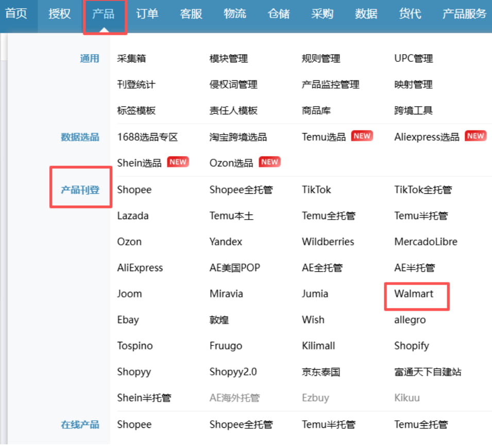492x448 pixels.
Task: Select UPC管理 menu entry
Action: 413,59
